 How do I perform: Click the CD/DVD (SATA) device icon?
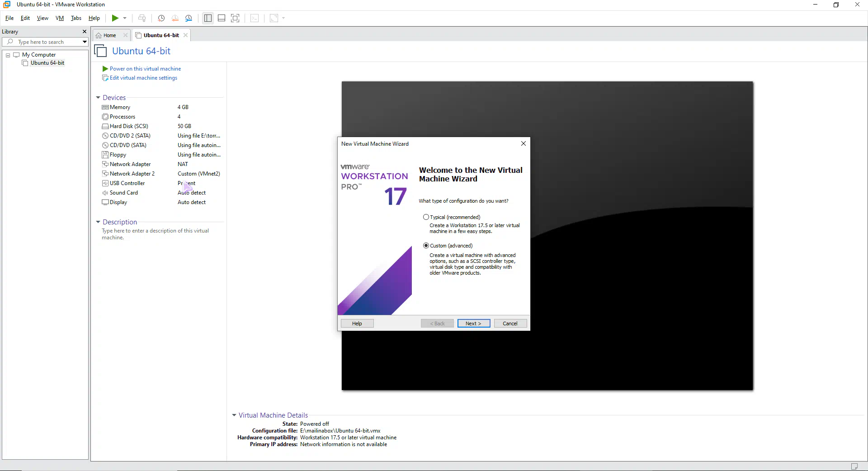coord(105,145)
